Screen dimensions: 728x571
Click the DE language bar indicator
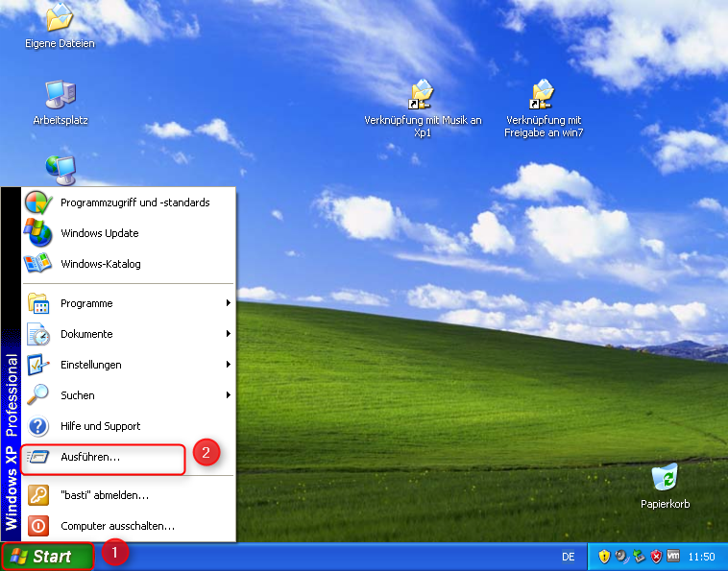point(568,557)
